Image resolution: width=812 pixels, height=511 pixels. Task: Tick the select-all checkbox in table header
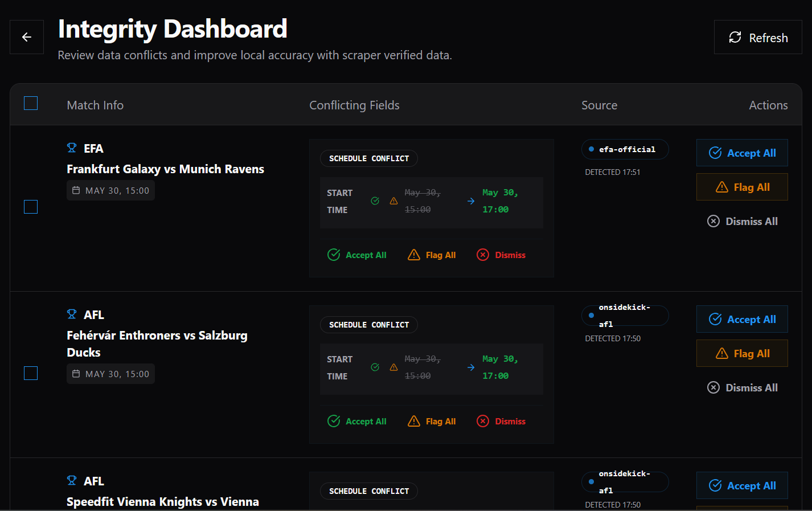coord(31,103)
